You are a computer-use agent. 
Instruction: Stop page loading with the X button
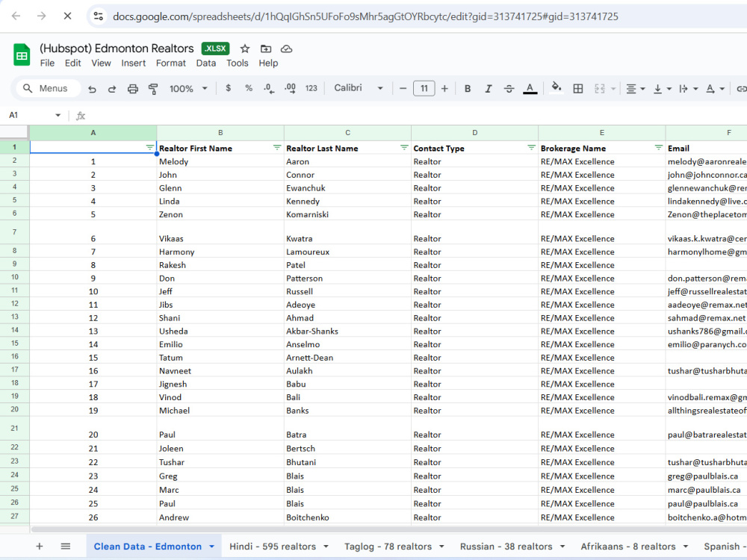68,16
